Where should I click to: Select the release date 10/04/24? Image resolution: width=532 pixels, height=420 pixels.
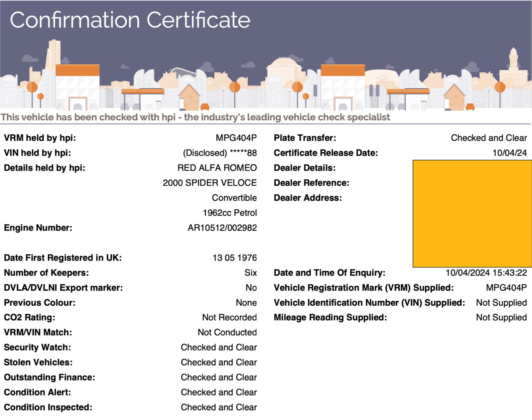tap(510, 153)
